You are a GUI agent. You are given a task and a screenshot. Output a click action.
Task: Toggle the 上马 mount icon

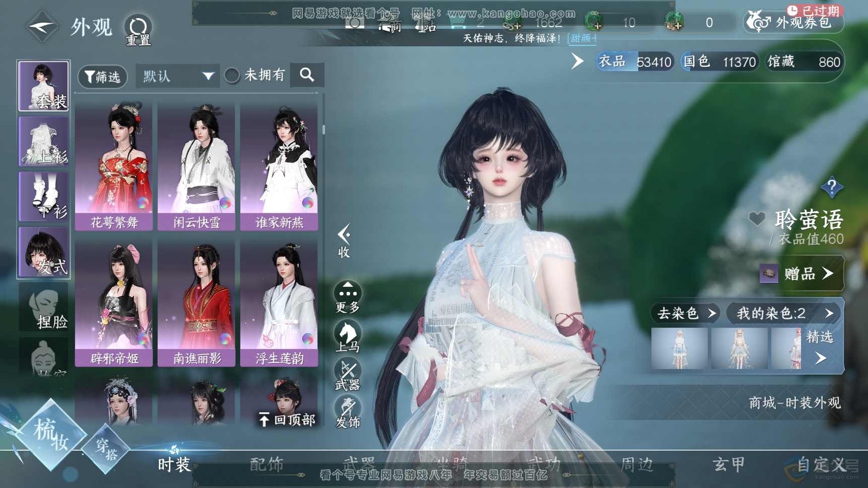(348, 336)
